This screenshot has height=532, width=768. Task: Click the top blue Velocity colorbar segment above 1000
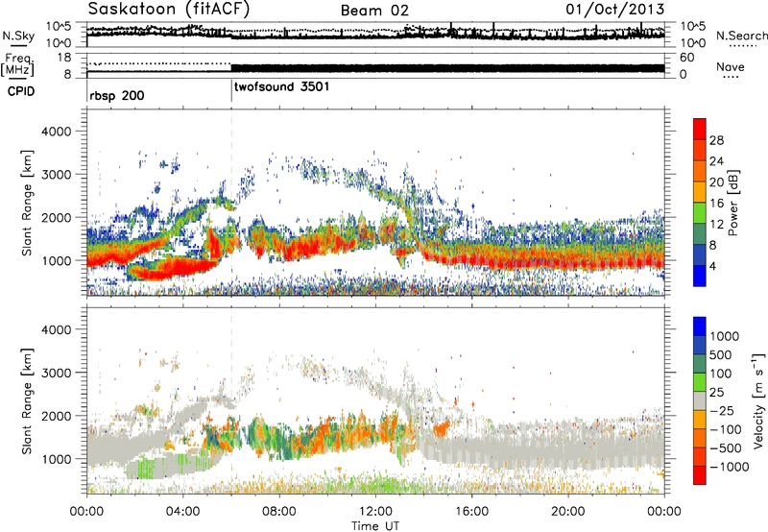pos(700,326)
